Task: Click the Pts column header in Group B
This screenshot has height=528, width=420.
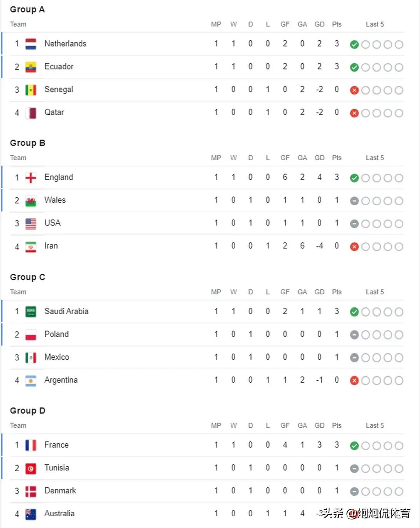Action: tap(337, 158)
